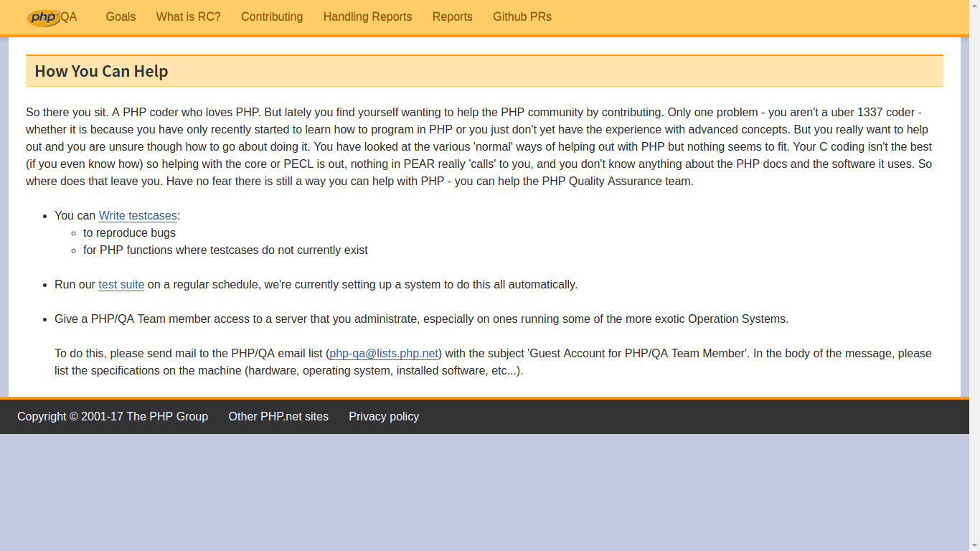Open Other PHP.net sites footer link
Image resolution: width=980 pixels, height=551 pixels.
tap(278, 416)
